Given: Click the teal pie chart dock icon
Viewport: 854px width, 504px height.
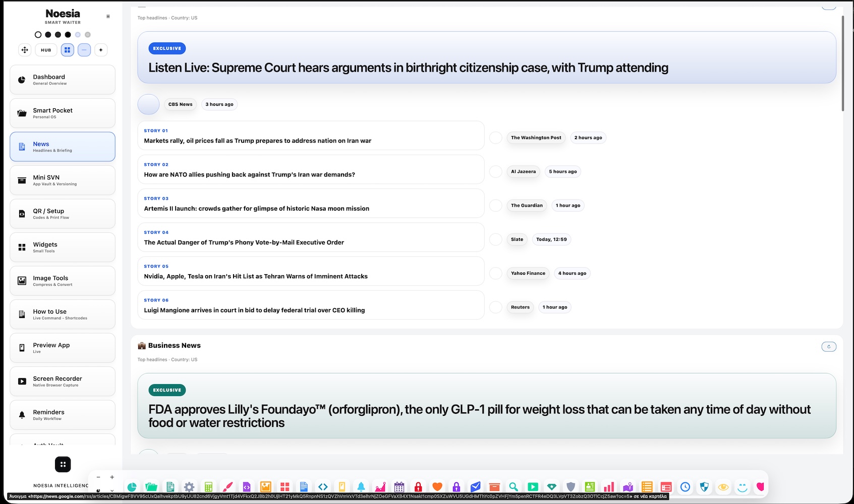Looking at the screenshot, I should [x=132, y=487].
